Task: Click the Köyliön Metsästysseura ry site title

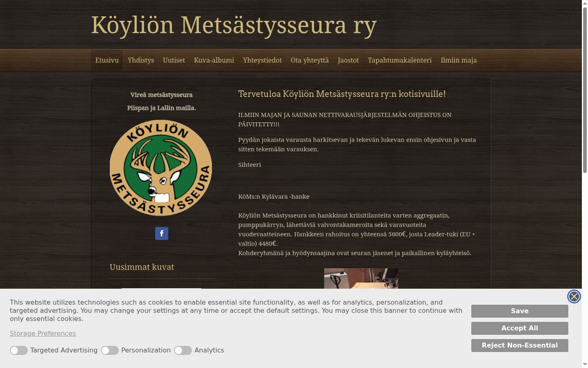Action: click(234, 25)
